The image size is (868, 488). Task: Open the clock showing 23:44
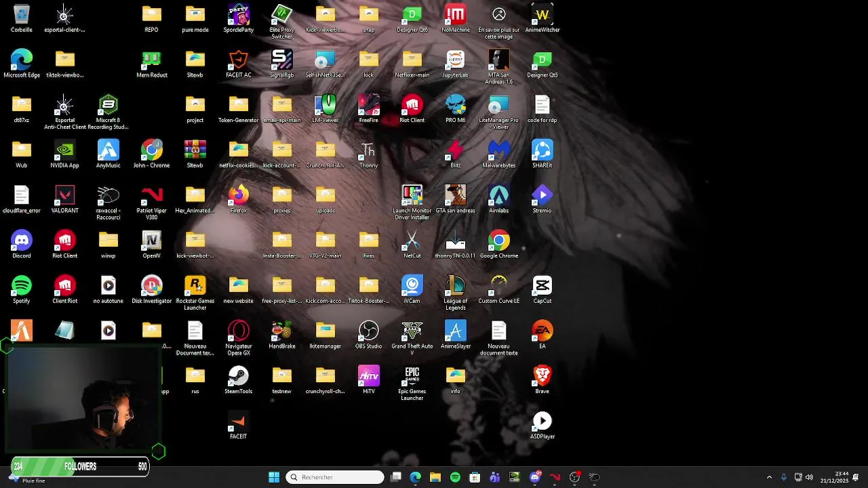click(x=834, y=477)
